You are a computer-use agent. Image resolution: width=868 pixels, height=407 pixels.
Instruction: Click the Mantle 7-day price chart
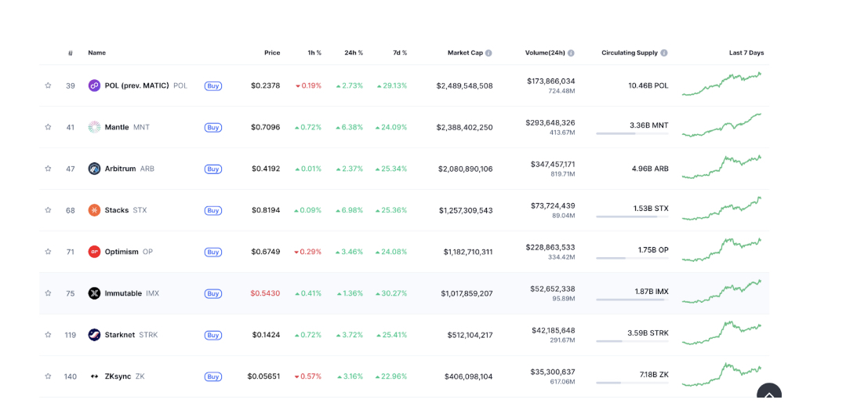722,125
